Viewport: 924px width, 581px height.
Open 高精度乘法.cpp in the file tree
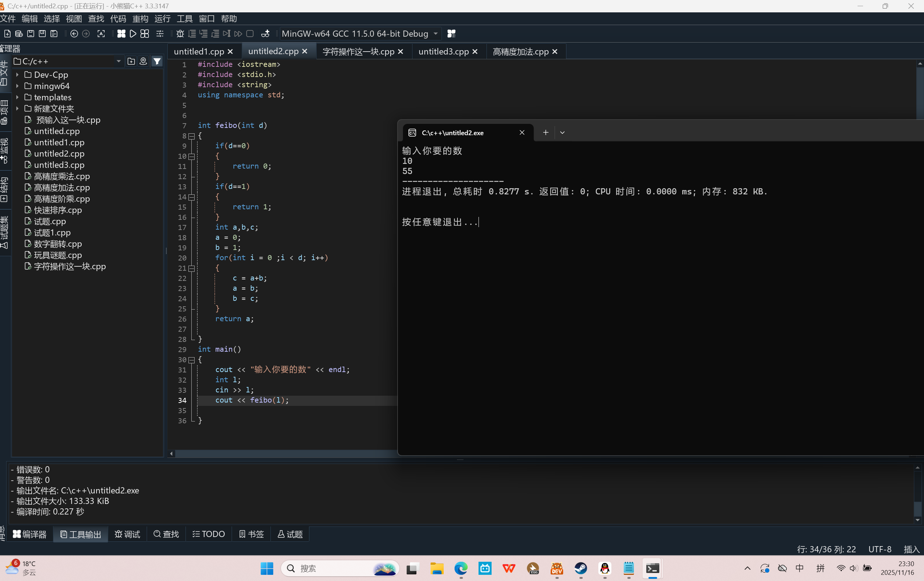point(62,176)
